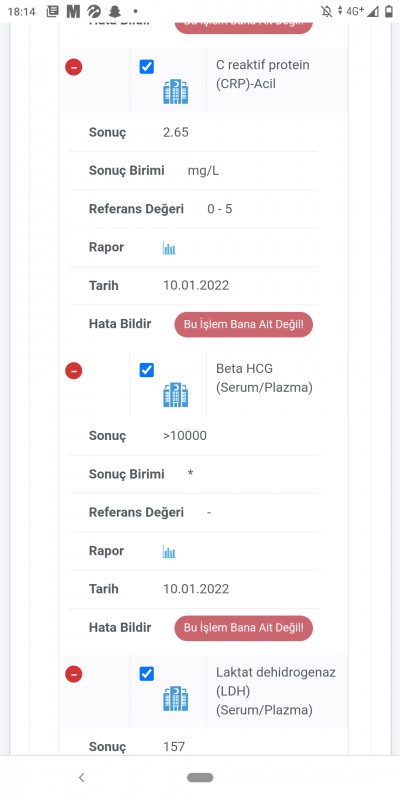
Task: Tap the partially hidden top 'Bu İşlem' button
Action: (x=243, y=28)
